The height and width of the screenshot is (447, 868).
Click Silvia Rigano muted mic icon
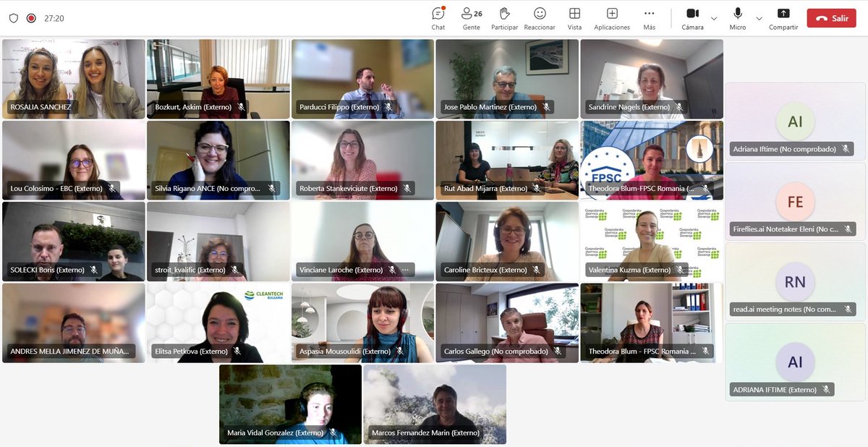(x=272, y=188)
